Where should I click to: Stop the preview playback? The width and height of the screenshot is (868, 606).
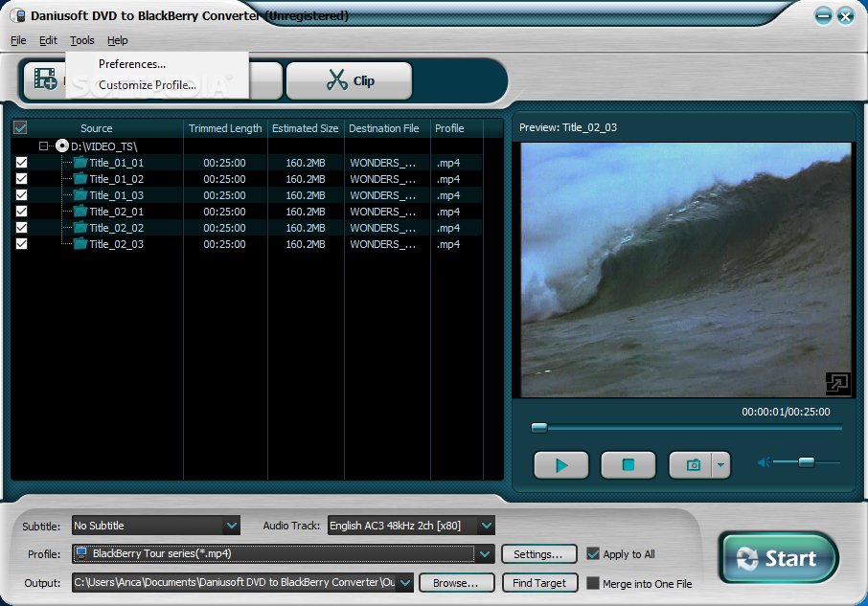tap(628, 465)
